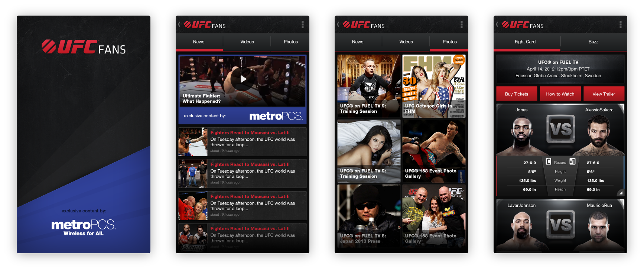Click the Buy Tickets button
644x271 pixels.
tap(517, 94)
